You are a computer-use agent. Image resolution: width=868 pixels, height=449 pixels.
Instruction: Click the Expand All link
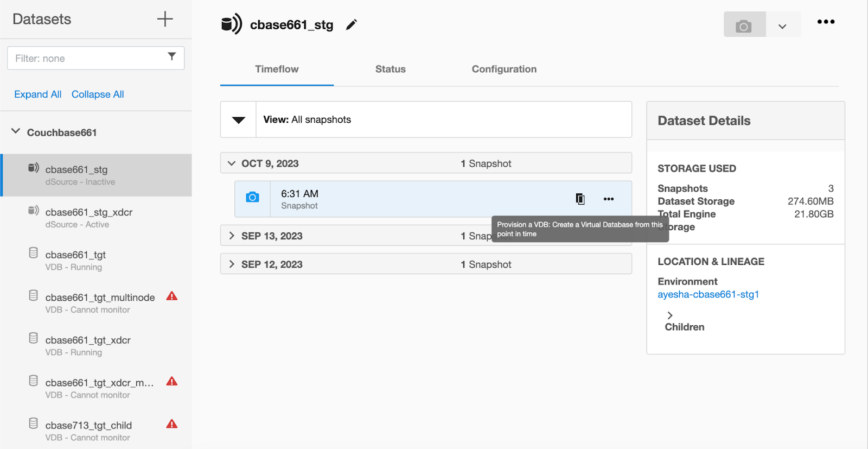[37, 94]
